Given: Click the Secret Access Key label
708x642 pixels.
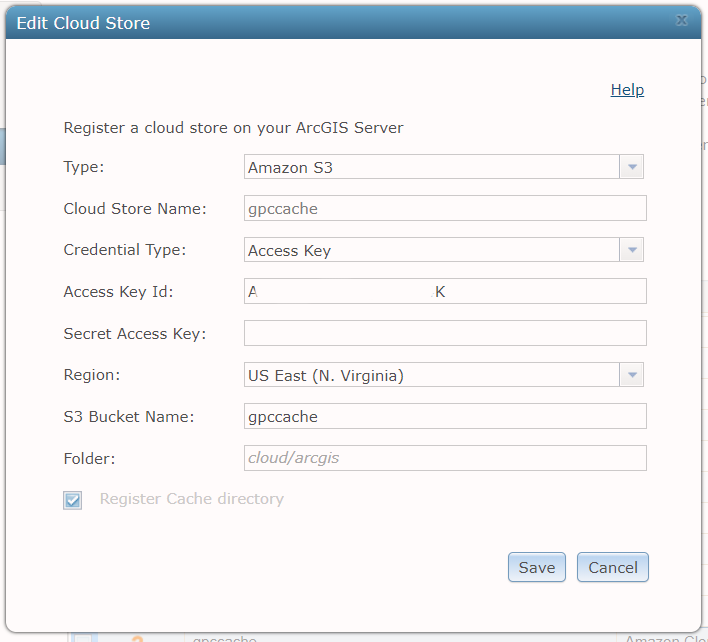Looking at the screenshot, I should 134,333.
